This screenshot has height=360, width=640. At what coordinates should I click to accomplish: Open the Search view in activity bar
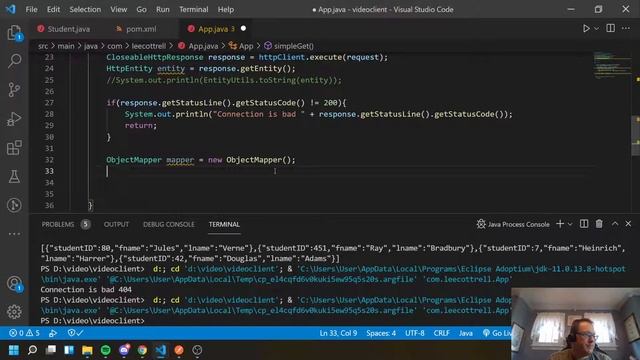pos(14,61)
